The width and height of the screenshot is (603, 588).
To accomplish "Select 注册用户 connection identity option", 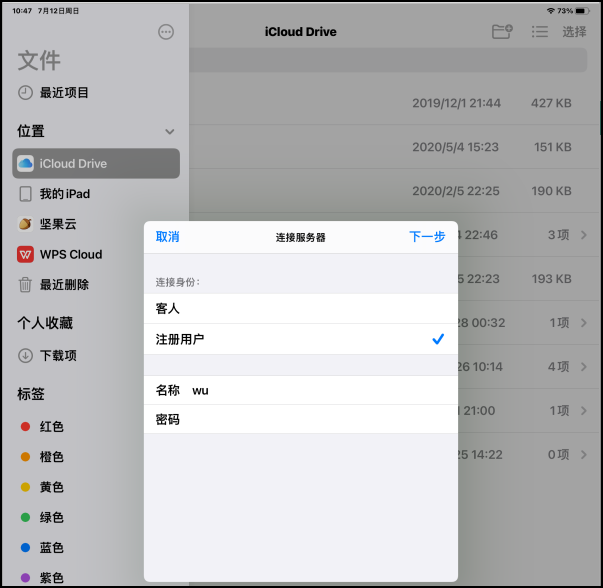I will 300,340.
